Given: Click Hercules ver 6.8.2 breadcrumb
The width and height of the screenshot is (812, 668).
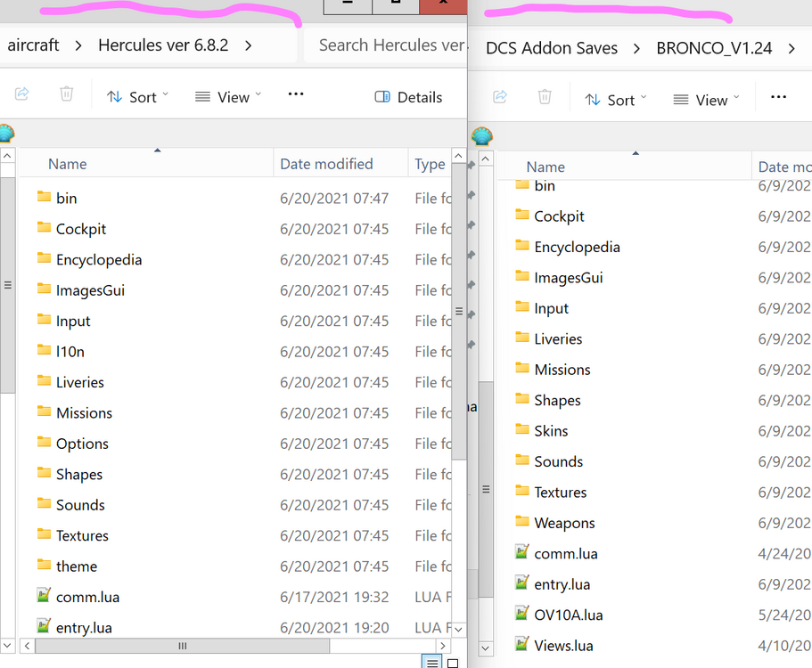Looking at the screenshot, I should click(163, 45).
